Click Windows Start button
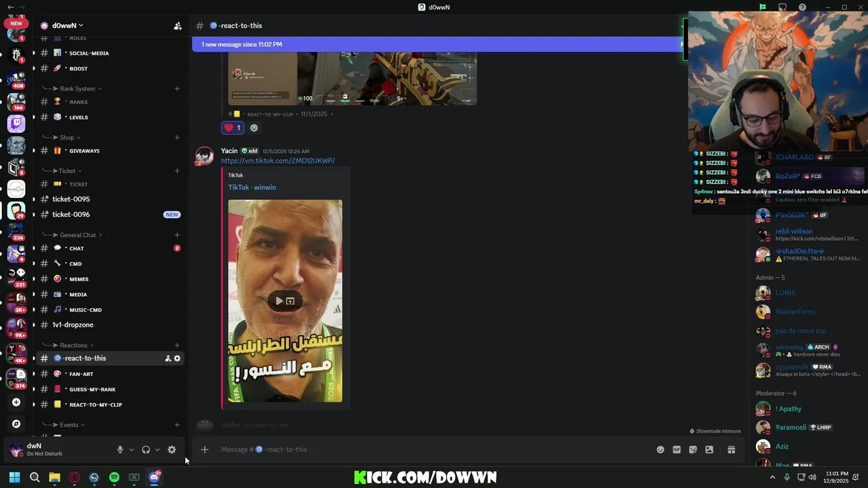Screen dimensions: 868x488 (x=14, y=477)
